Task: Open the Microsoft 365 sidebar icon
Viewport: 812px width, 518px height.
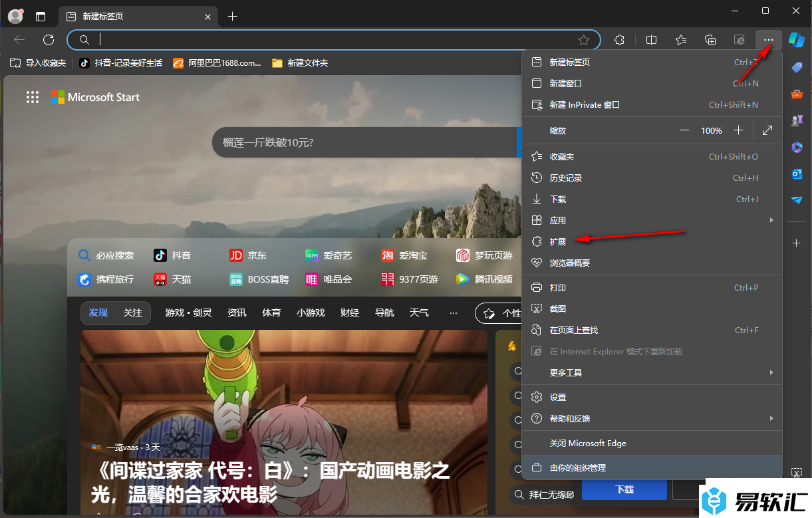Action: (x=797, y=147)
